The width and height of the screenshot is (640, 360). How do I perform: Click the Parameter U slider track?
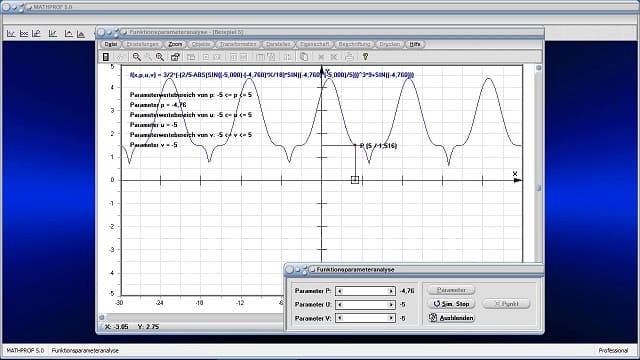365,304
